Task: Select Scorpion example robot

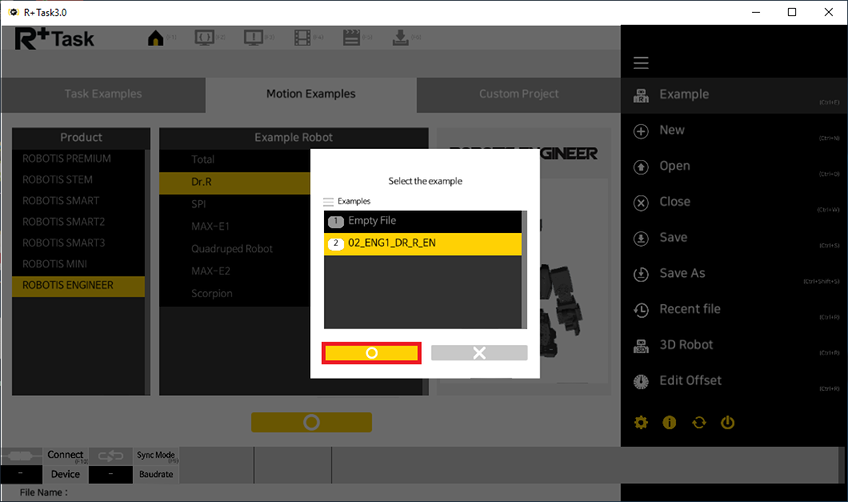Action: pos(235,294)
